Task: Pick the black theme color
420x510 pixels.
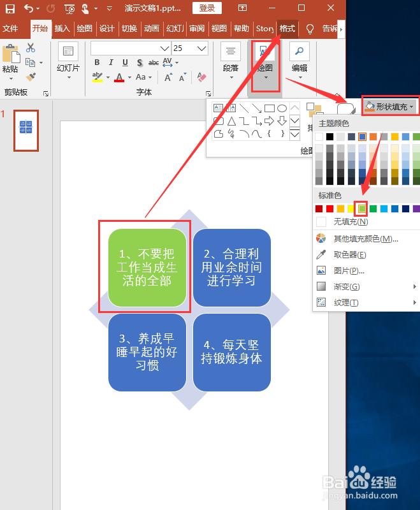Action: click(329, 136)
